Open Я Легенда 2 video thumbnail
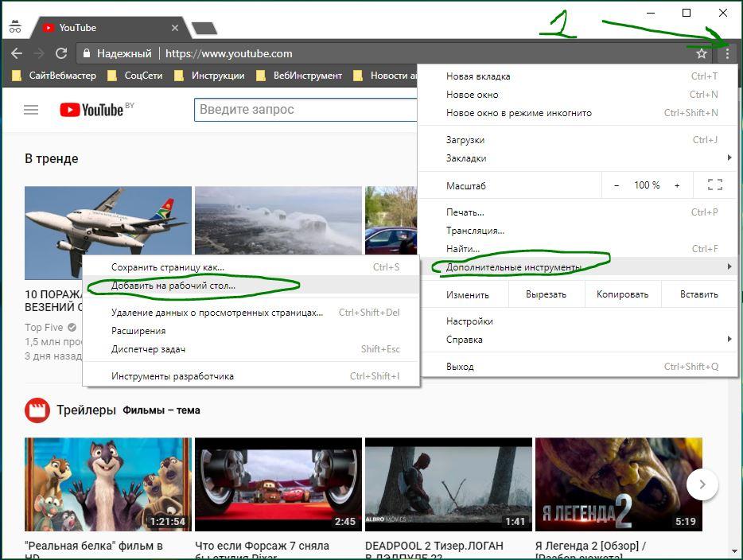The image size is (743, 560). tap(619, 484)
